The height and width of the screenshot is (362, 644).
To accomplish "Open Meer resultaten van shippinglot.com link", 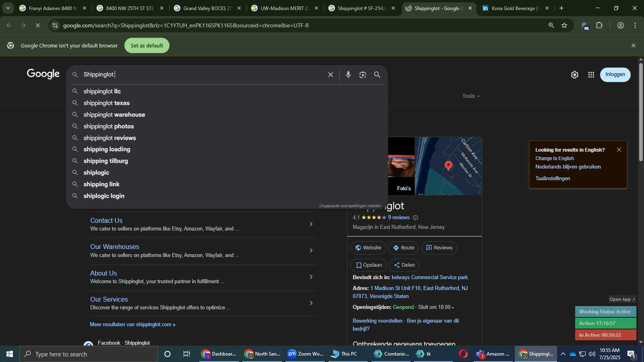I will (132, 325).
